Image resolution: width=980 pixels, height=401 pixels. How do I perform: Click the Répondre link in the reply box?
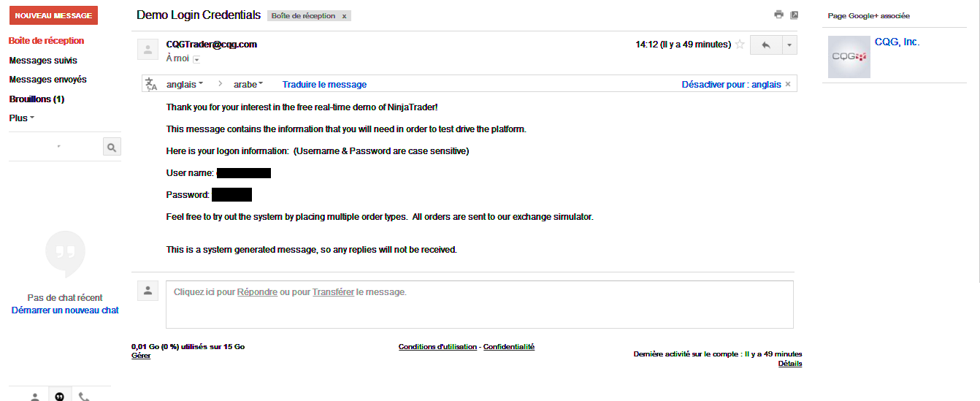click(x=257, y=292)
